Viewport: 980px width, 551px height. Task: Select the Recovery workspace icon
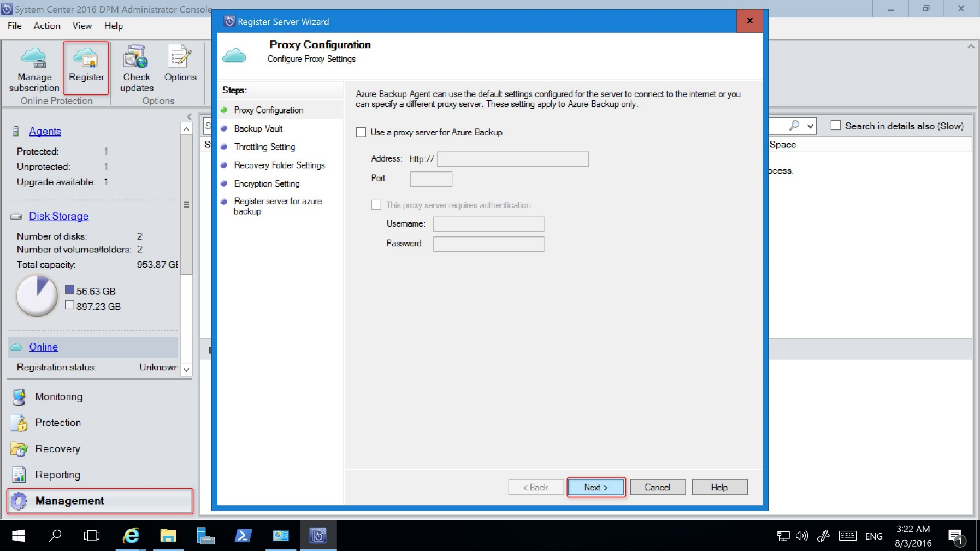coord(19,448)
